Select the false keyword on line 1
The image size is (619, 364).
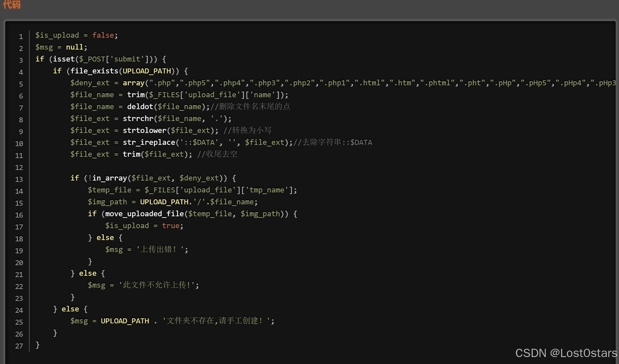click(103, 35)
